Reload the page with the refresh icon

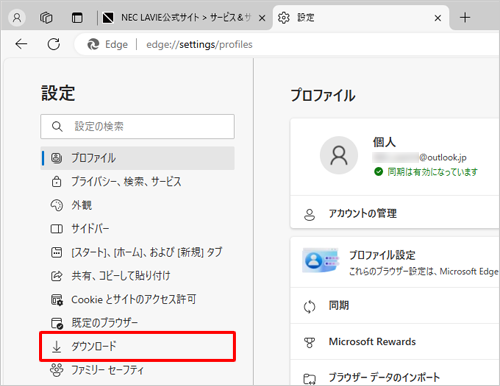click(54, 44)
